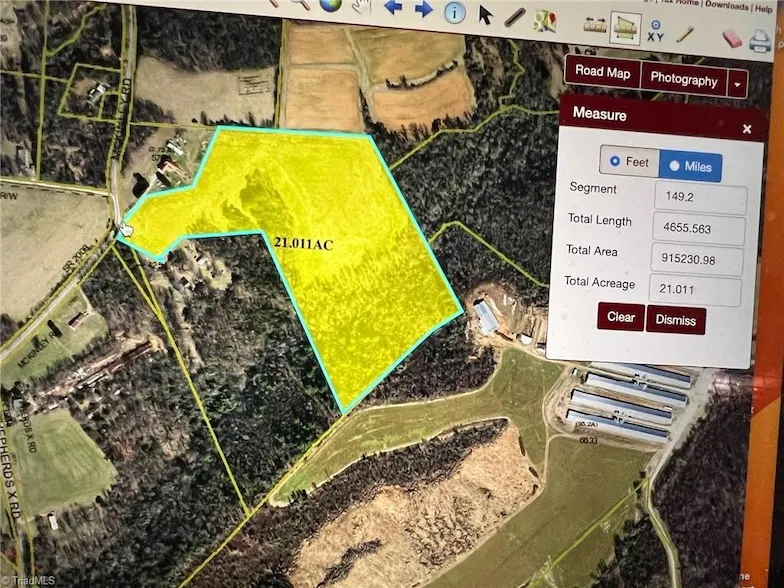Click the print map icon

pos(761,41)
